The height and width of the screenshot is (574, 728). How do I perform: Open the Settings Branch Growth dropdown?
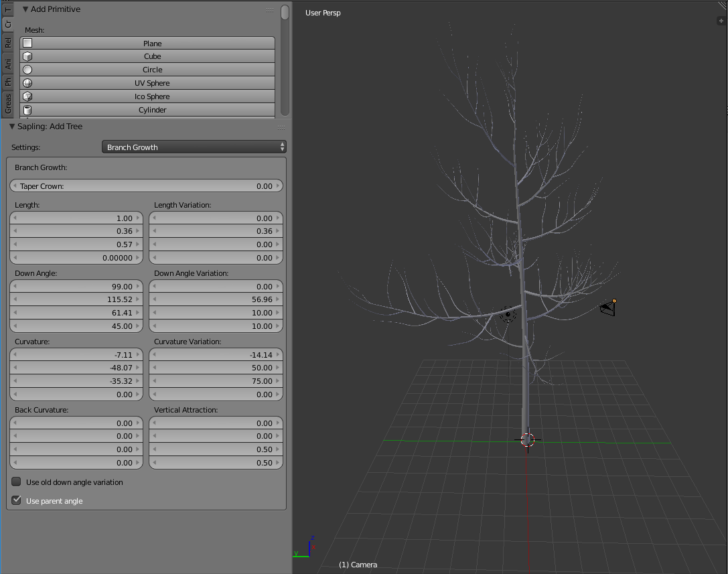coord(194,147)
